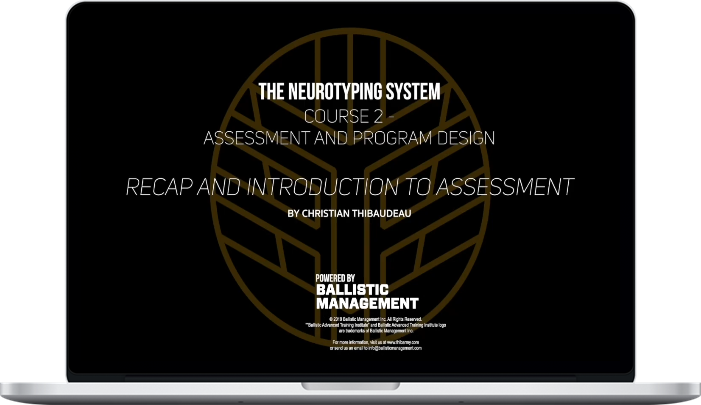Viewport: 701px width, 405px height.
Task: Open the thibarmy.com website link
Action: 401,341
